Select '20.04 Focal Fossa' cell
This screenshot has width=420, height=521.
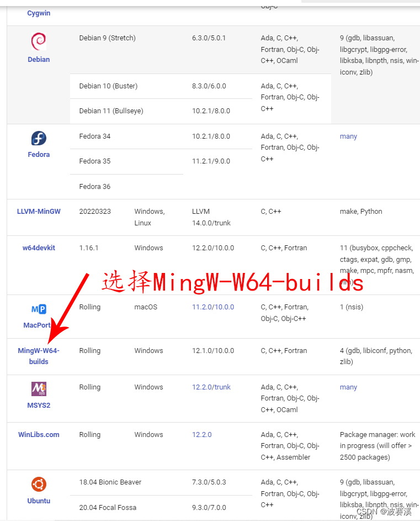click(108, 508)
